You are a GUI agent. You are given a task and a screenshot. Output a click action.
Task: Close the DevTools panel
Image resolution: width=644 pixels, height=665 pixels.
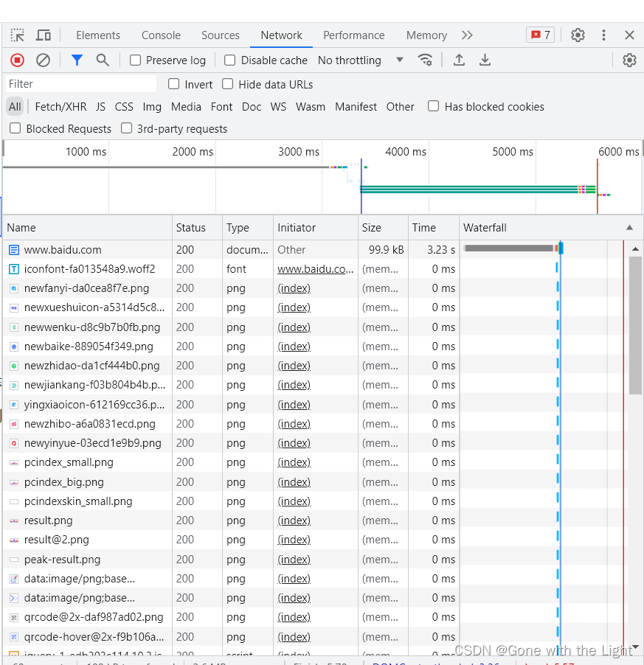pyautogui.click(x=629, y=35)
